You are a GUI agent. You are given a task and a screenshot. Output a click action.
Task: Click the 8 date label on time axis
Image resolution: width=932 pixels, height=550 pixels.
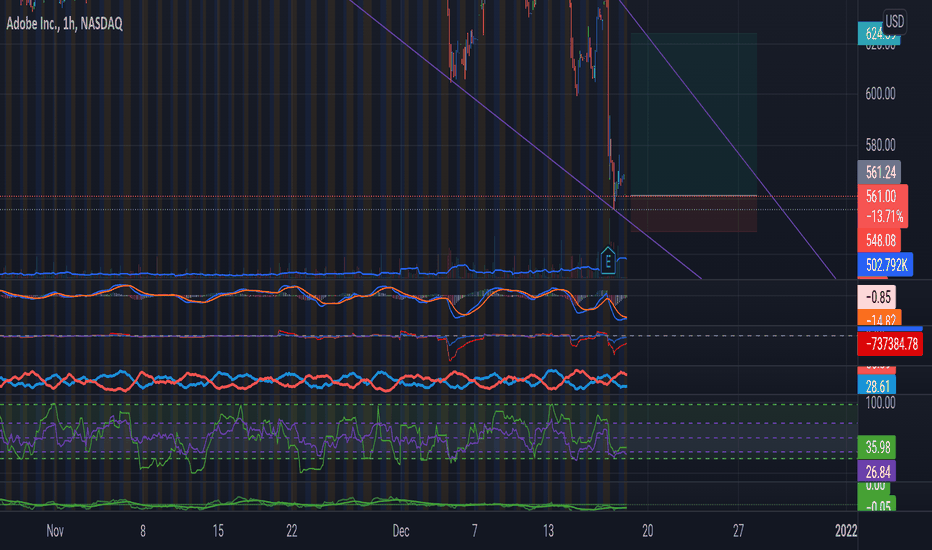tap(143, 531)
